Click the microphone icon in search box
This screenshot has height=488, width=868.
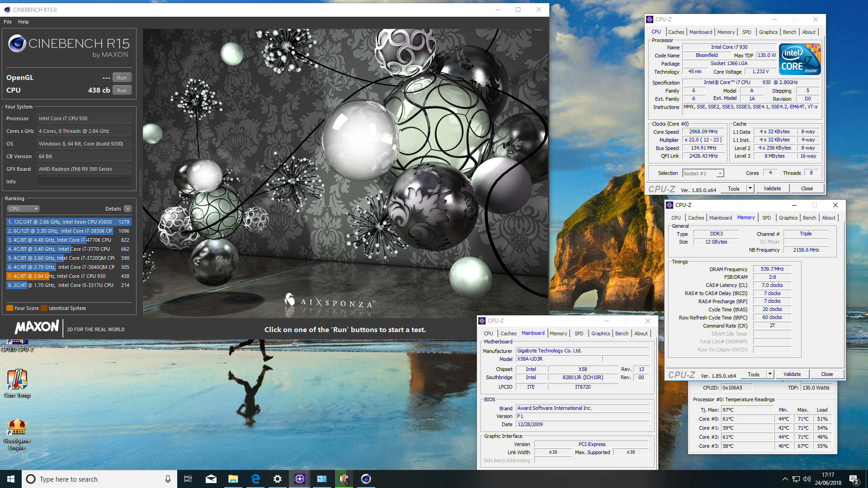point(168,479)
